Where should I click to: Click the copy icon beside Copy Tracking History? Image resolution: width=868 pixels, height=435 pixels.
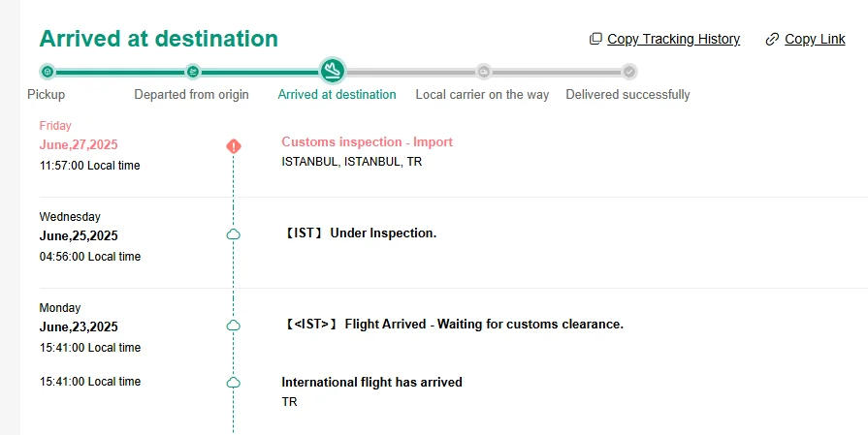coord(595,40)
